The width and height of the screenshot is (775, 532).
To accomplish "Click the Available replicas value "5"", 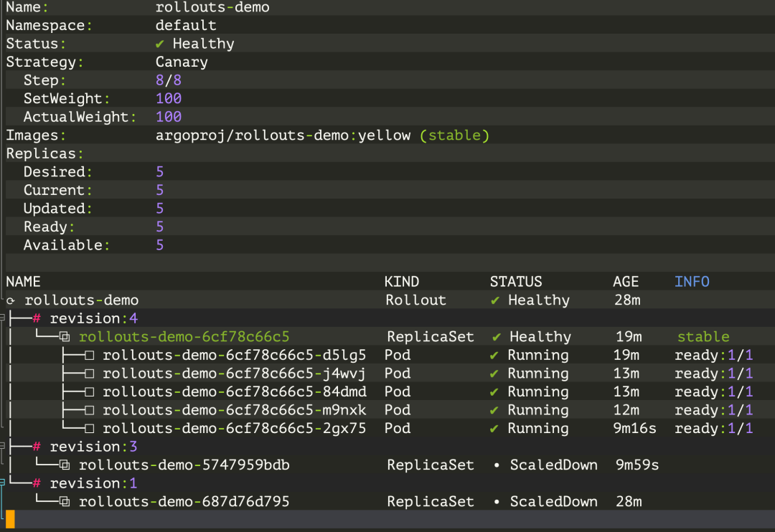I will coord(159,245).
